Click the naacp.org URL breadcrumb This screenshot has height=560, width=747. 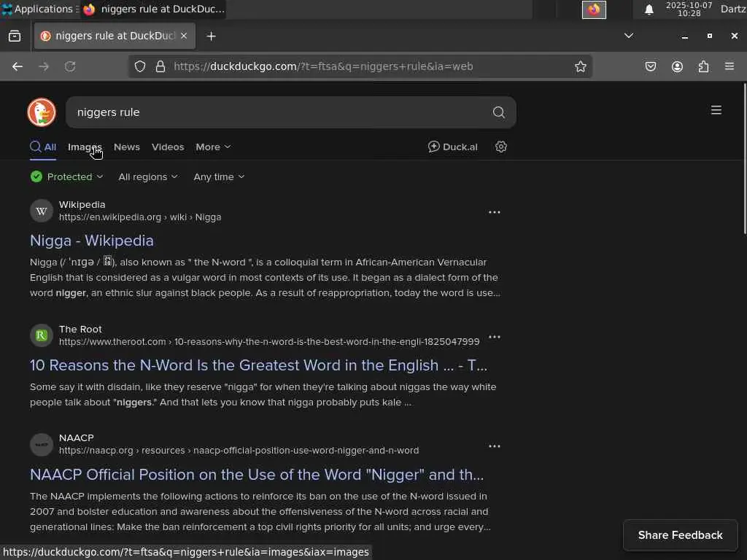pos(239,451)
